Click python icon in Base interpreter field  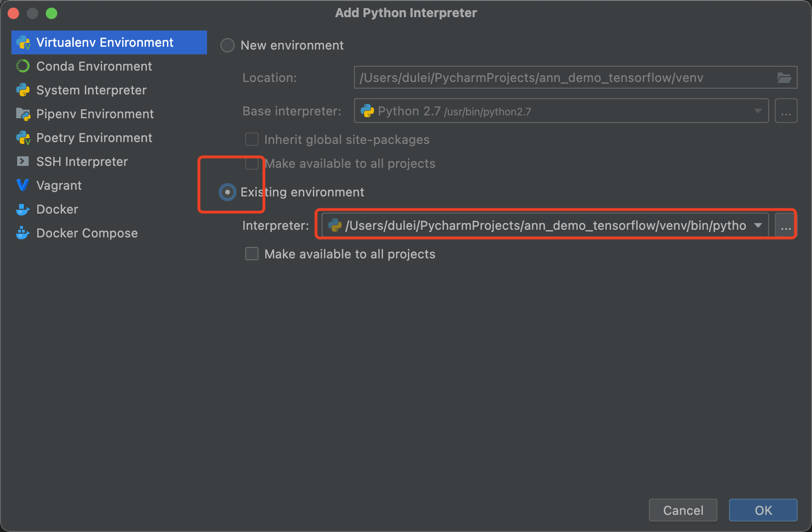coord(367,111)
